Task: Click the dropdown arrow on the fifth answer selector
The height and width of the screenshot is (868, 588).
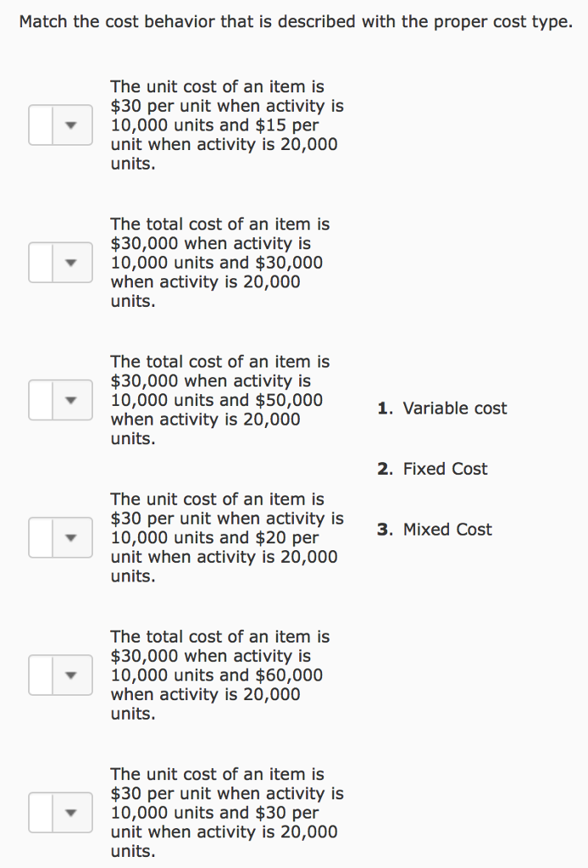Action: [x=73, y=675]
